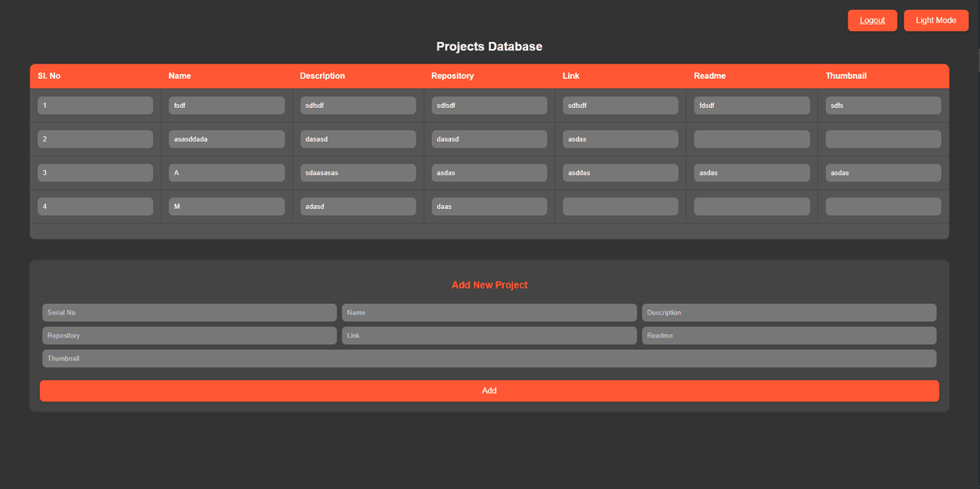Focus the Serial No input field
This screenshot has width=980, height=489.
click(x=189, y=312)
